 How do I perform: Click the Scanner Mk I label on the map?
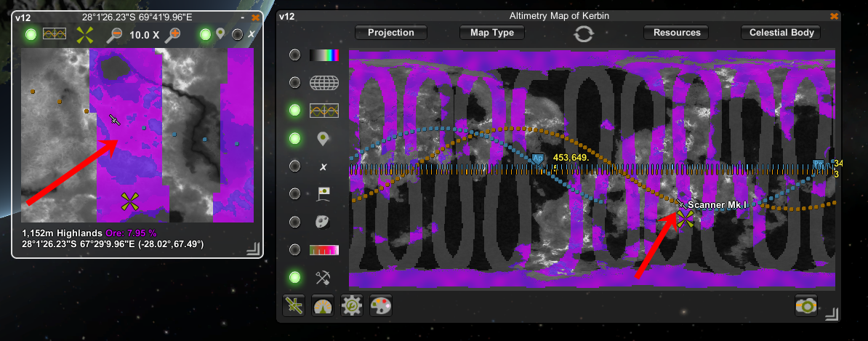coord(718,205)
